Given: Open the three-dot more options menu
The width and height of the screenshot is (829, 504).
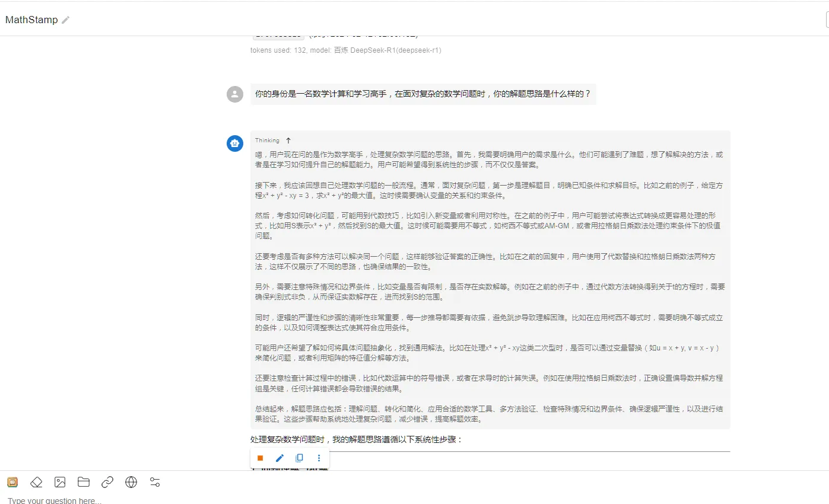Looking at the screenshot, I should point(319,458).
